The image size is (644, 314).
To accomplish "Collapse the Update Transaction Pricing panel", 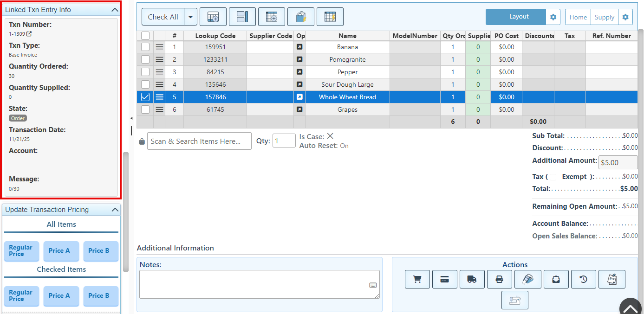I will click(x=115, y=210).
